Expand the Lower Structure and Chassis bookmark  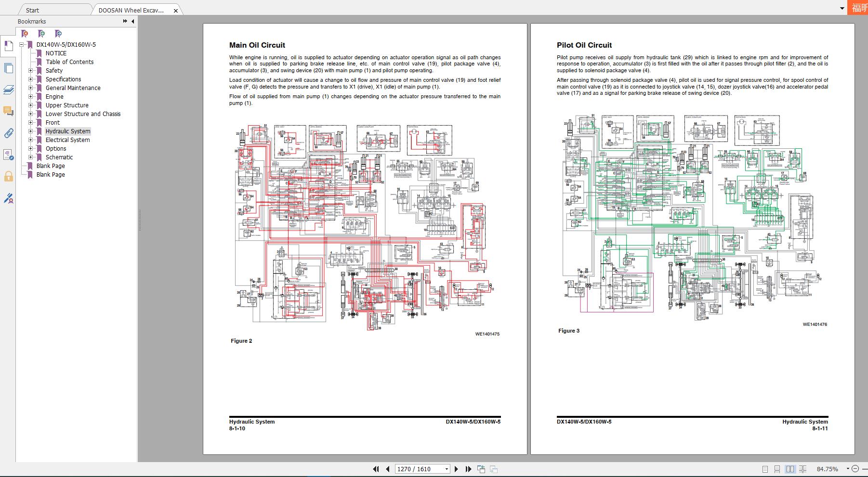(x=31, y=114)
